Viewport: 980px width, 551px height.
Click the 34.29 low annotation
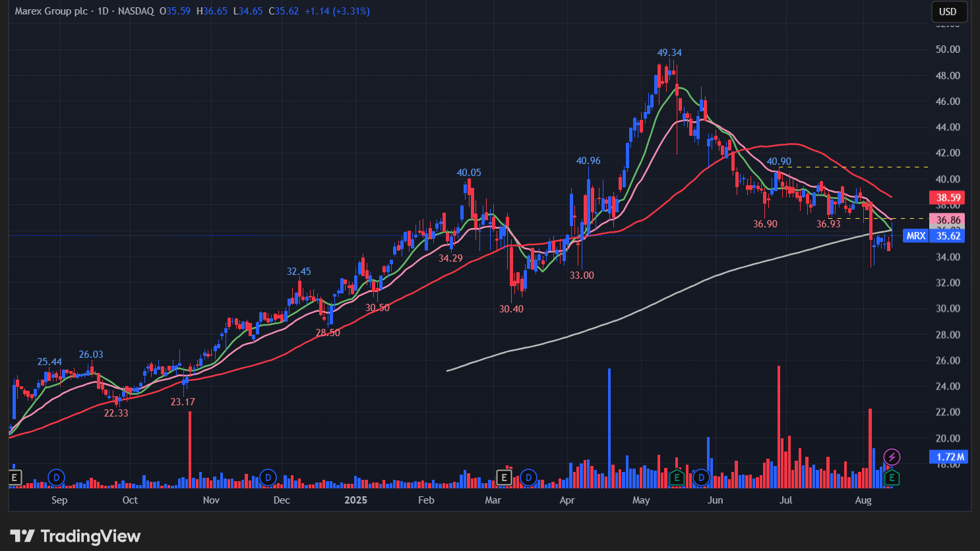click(x=450, y=258)
